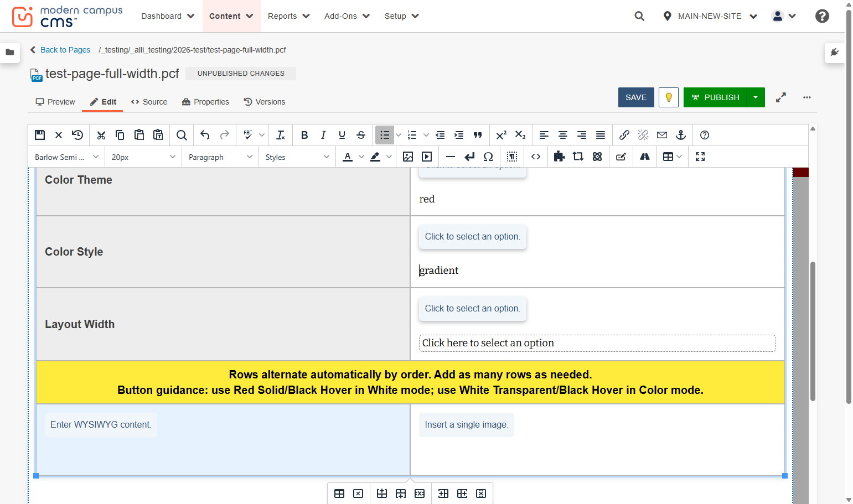Open the text color picker arrow
This screenshot has width=853, height=504.
(x=361, y=157)
